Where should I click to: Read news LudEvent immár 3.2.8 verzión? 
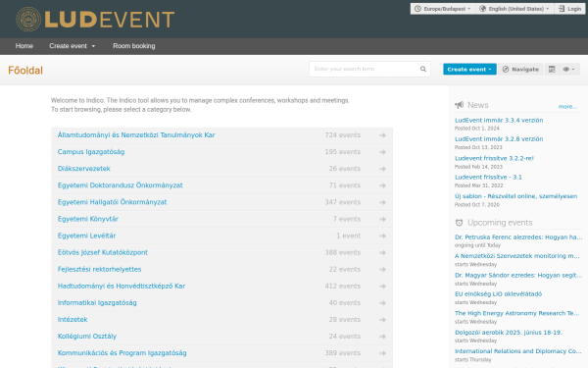pos(499,139)
